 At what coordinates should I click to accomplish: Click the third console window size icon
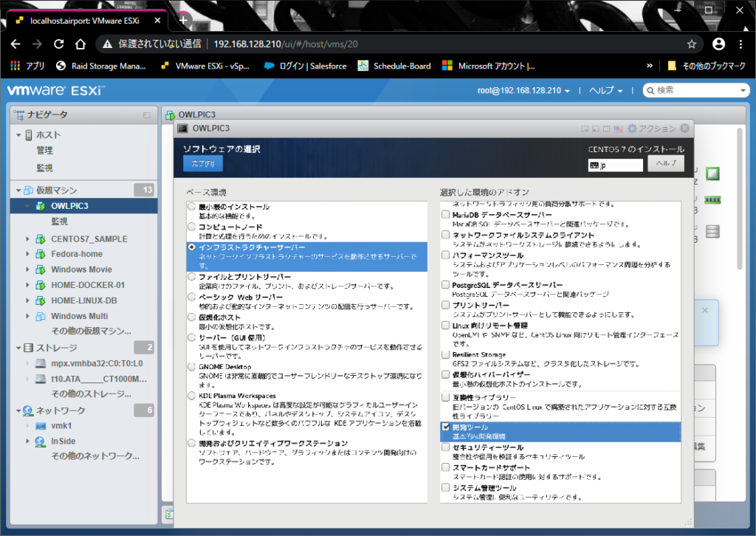(x=607, y=128)
